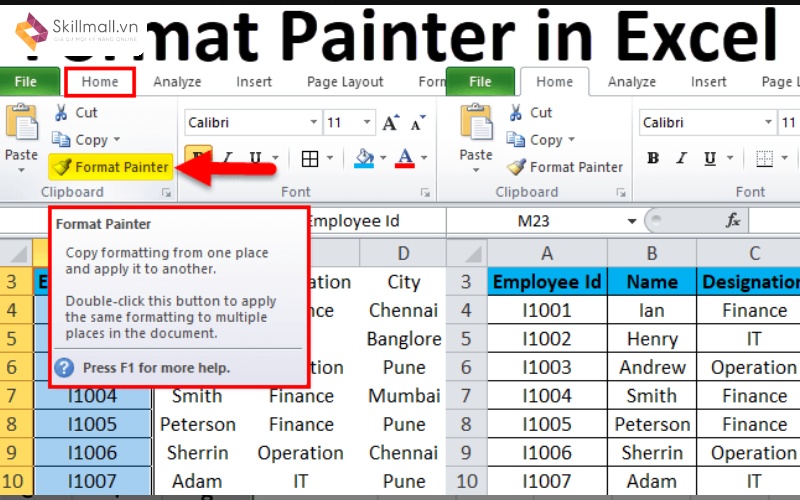This screenshot has height=500, width=800.
Task: Expand Fill Color arrow in left window
Action: click(383, 158)
